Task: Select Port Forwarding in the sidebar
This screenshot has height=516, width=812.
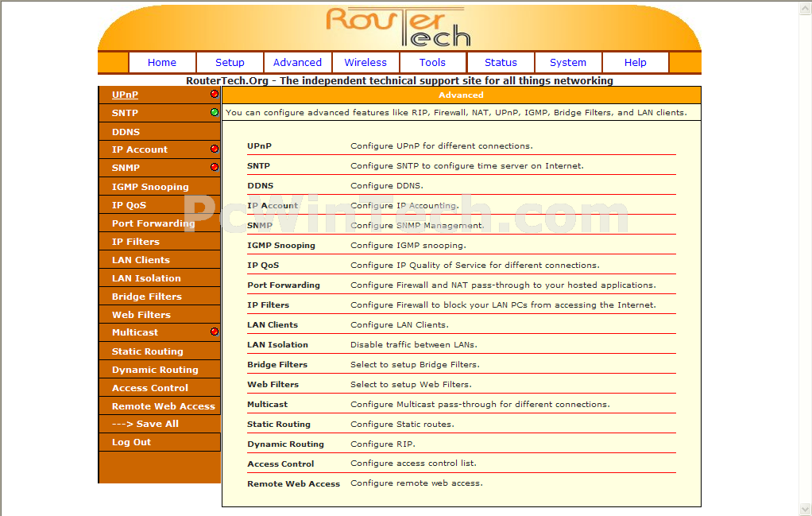Action: [153, 223]
